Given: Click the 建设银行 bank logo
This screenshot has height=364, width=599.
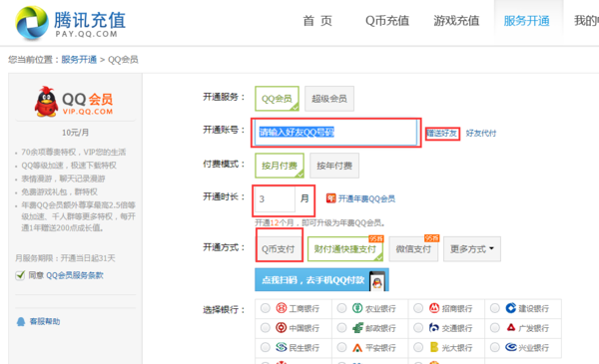Looking at the screenshot, I should (x=511, y=308).
